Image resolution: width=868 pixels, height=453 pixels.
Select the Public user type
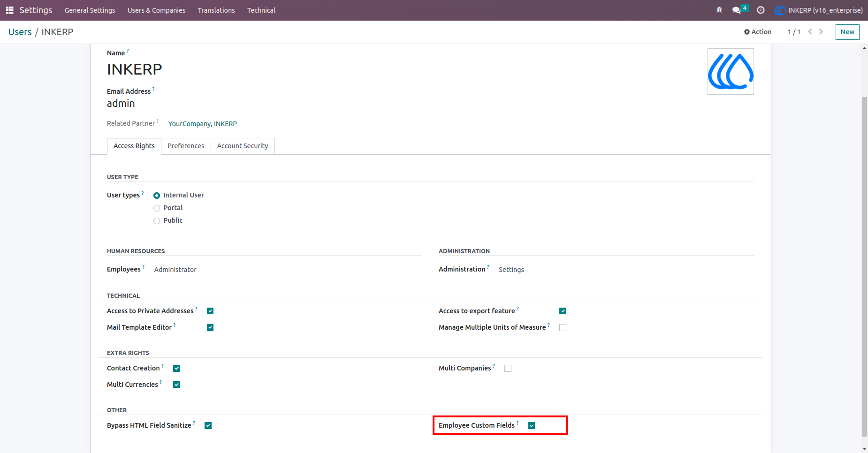coord(157,221)
